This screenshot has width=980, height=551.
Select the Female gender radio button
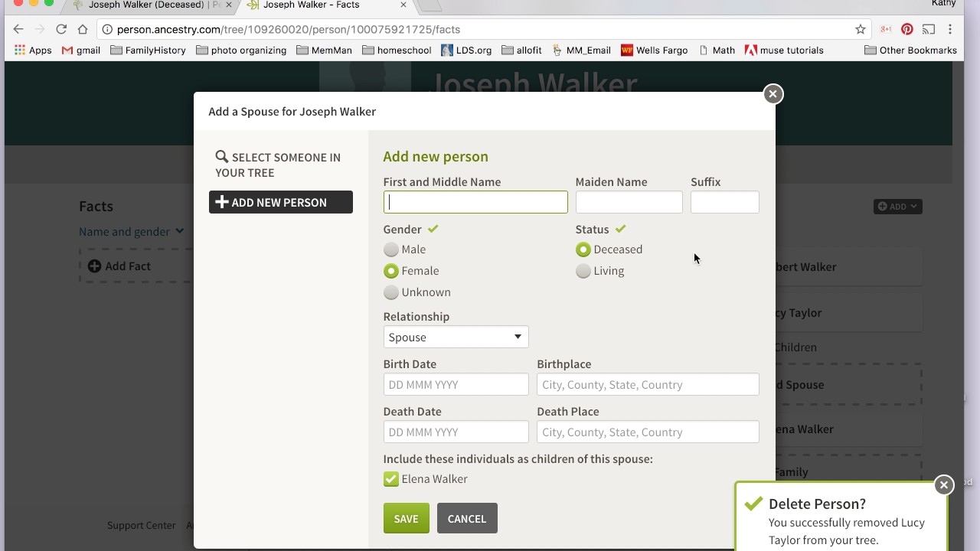391,271
